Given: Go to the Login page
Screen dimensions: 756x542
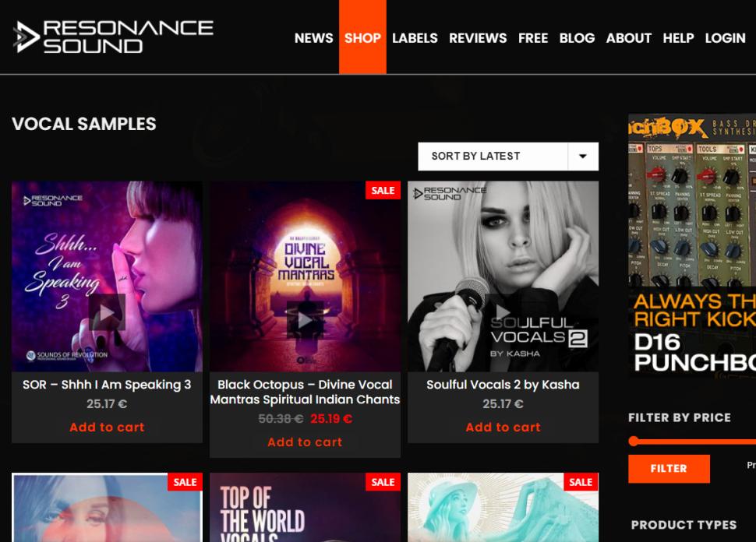Looking at the screenshot, I should pos(725,38).
